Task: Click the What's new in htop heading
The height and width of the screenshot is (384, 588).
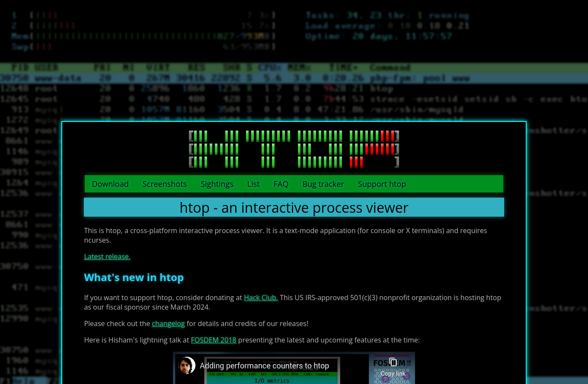Action: pyautogui.click(x=134, y=277)
